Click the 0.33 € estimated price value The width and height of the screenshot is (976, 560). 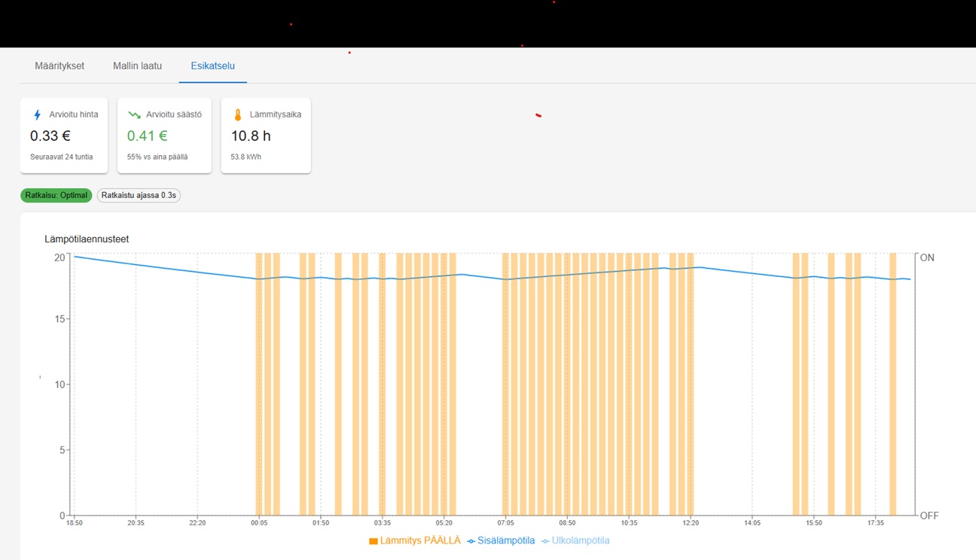coord(50,136)
